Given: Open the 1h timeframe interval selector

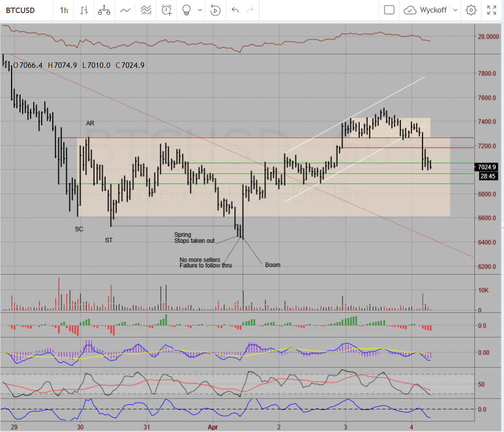Looking at the screenshot, I should (64, 10).
